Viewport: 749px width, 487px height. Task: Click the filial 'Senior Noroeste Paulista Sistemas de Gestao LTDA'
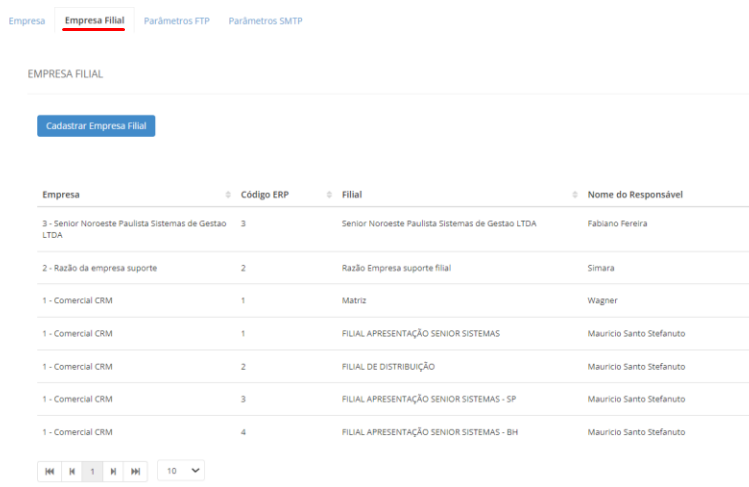pos(439,223)
